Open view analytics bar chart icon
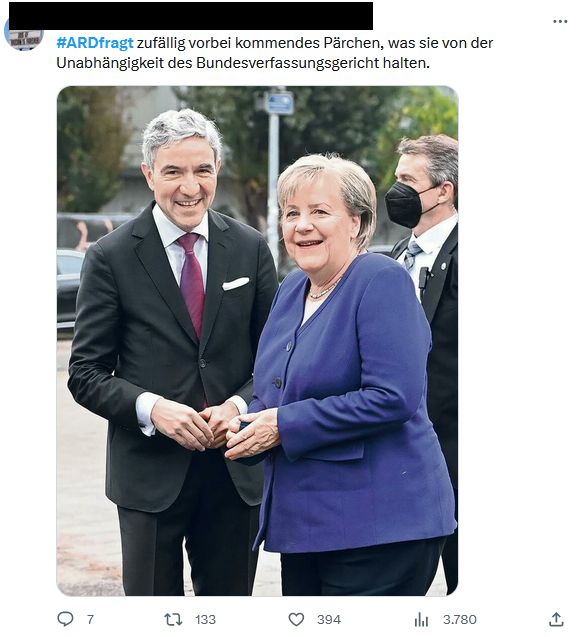Viewport: 578px width, 637px height. pos(421,620)
